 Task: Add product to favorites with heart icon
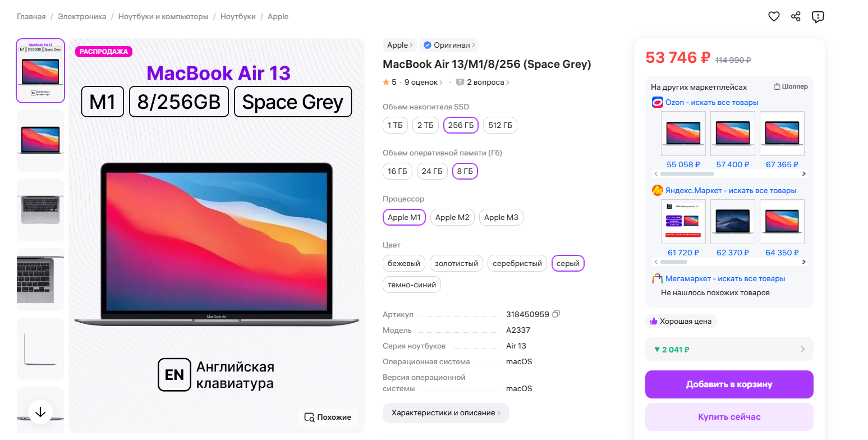(x=774, y=17)
